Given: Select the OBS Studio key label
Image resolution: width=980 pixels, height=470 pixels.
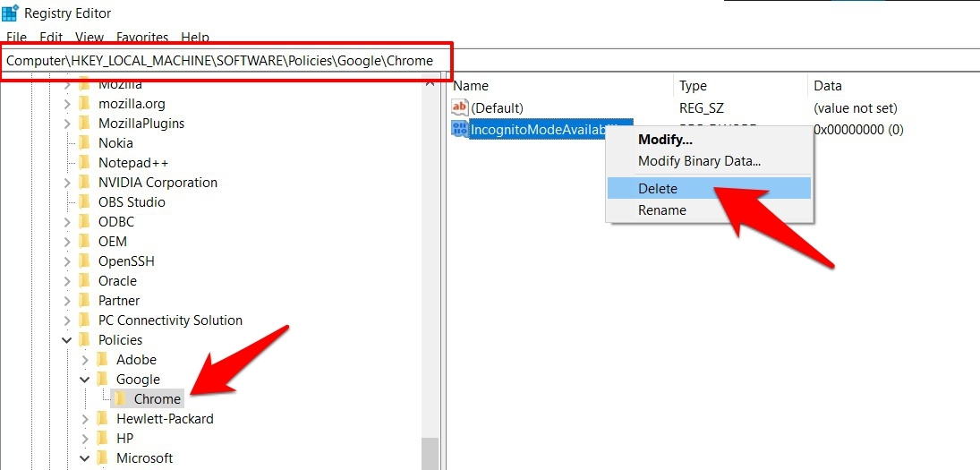Looking at the screenshot, I should [132, 201].
